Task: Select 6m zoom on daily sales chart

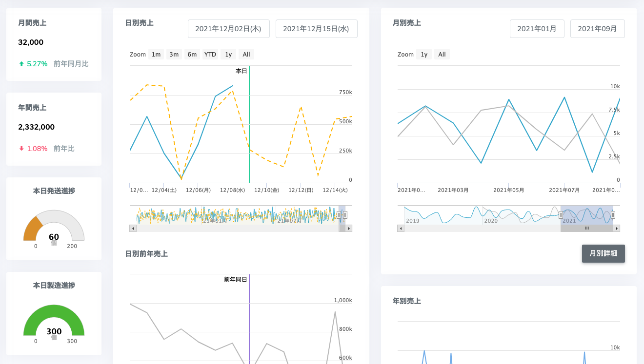Action: 192,55
